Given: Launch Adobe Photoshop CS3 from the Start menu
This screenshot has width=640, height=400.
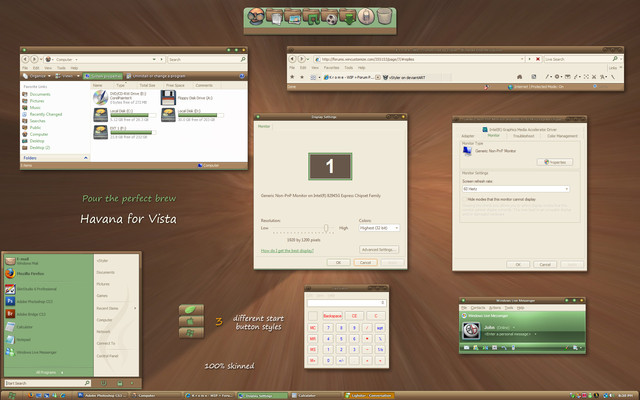Looking at the screenshot, I should click(35, 302).
